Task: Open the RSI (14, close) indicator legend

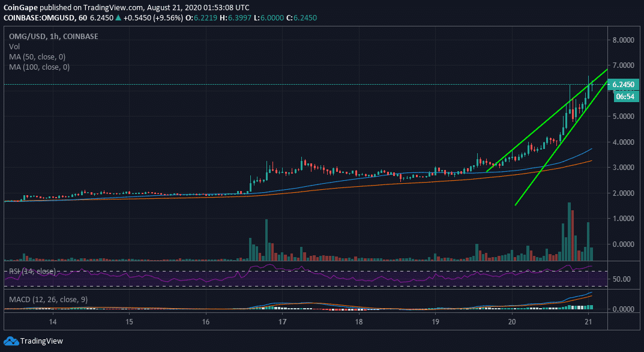Action: (31, 272)
